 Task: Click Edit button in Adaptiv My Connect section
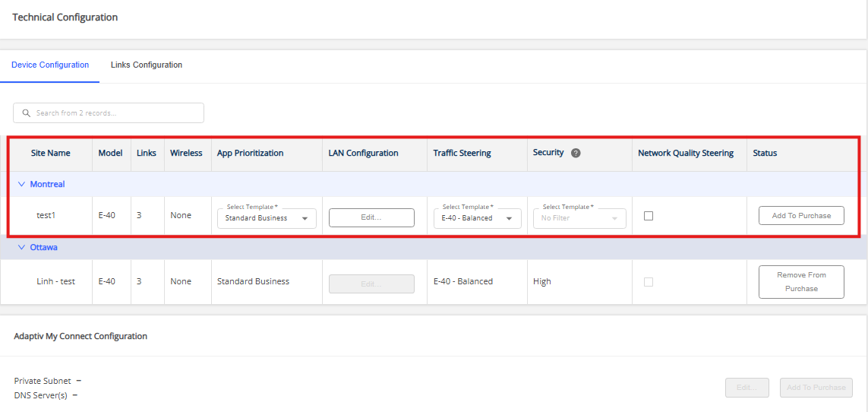(x=747, y=388)
